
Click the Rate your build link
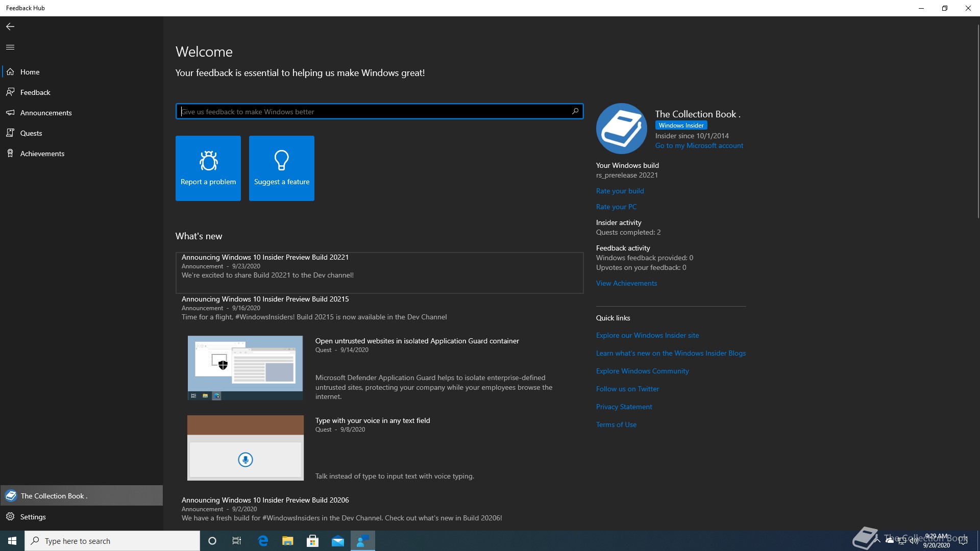point(620,191)
